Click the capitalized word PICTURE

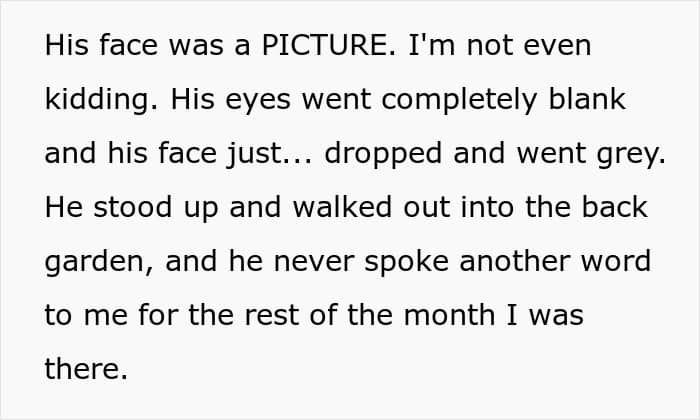pyautogui.click(x=325, y=45)
